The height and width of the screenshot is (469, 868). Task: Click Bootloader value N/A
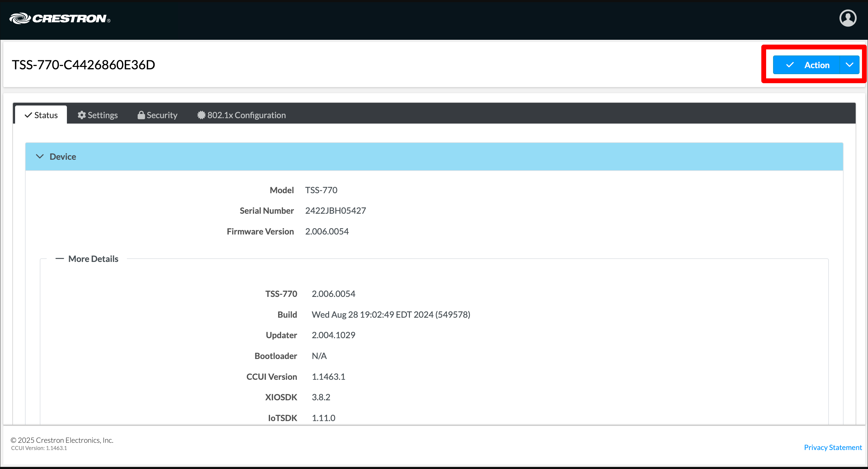(x=319, y=356)
